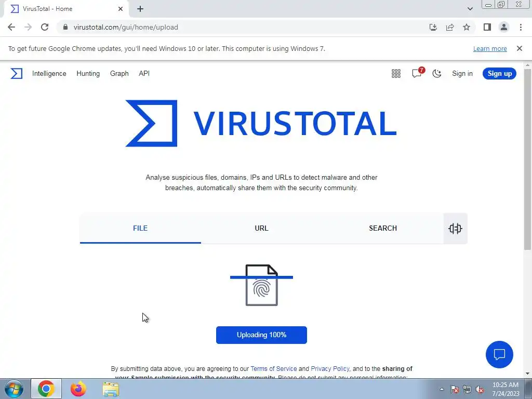Toggle dark mode moon icon
The width and height of the screenshot is (532, 399).
pos(436,74)
